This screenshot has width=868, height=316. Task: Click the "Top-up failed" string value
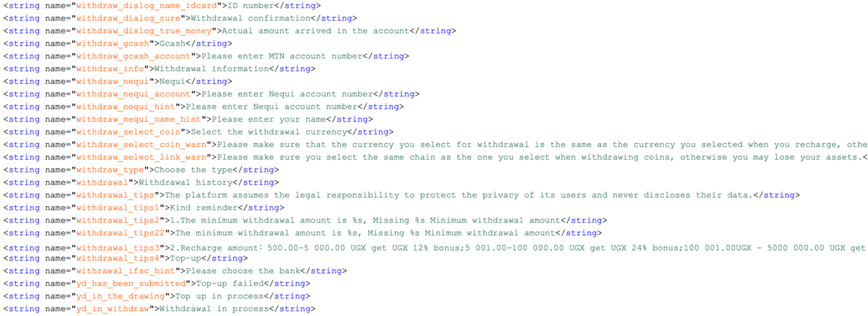pos(230,284)
